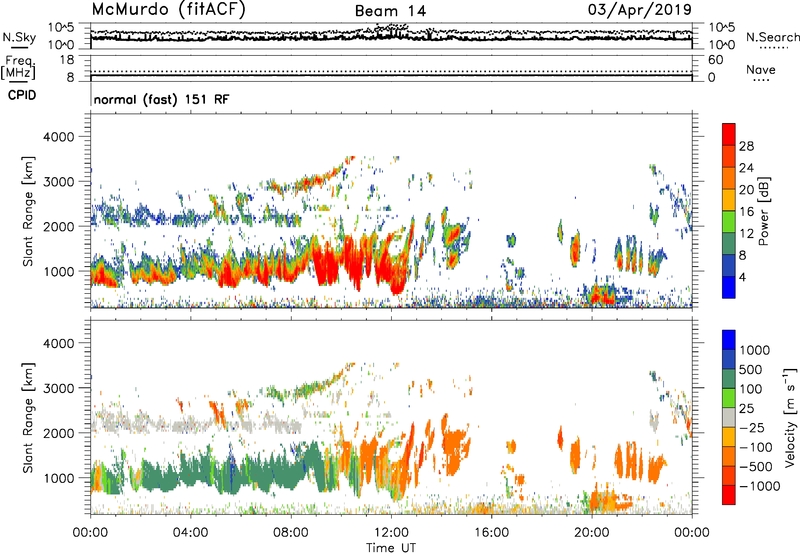Select the 28 label on Power colorbar

[x=746, y=146]
